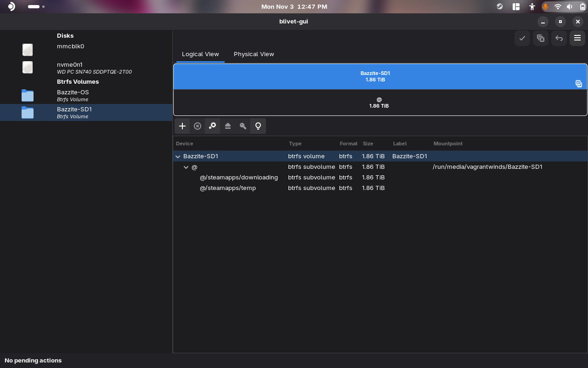
Task: Select the @ 1.86 TiB subvolume bar
Action: (x=380, y=103)
